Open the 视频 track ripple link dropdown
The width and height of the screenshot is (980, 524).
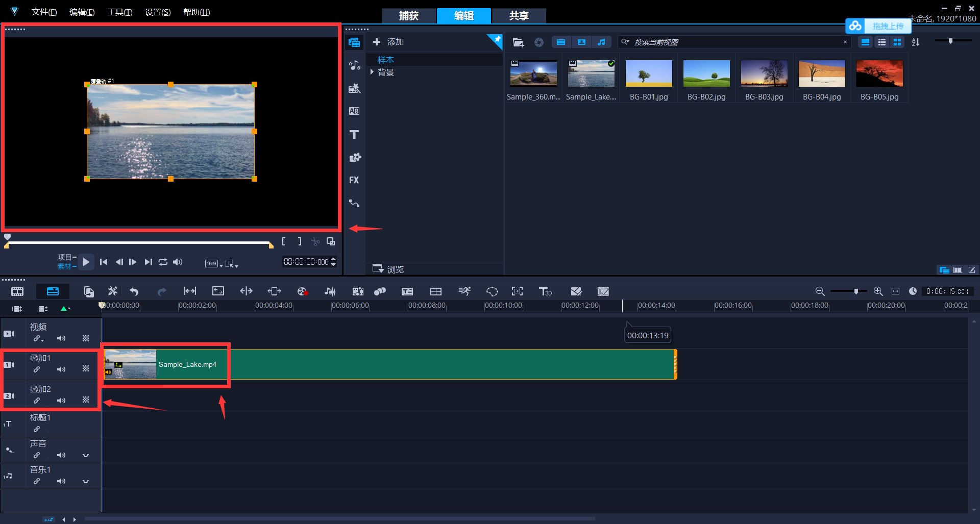38,338
